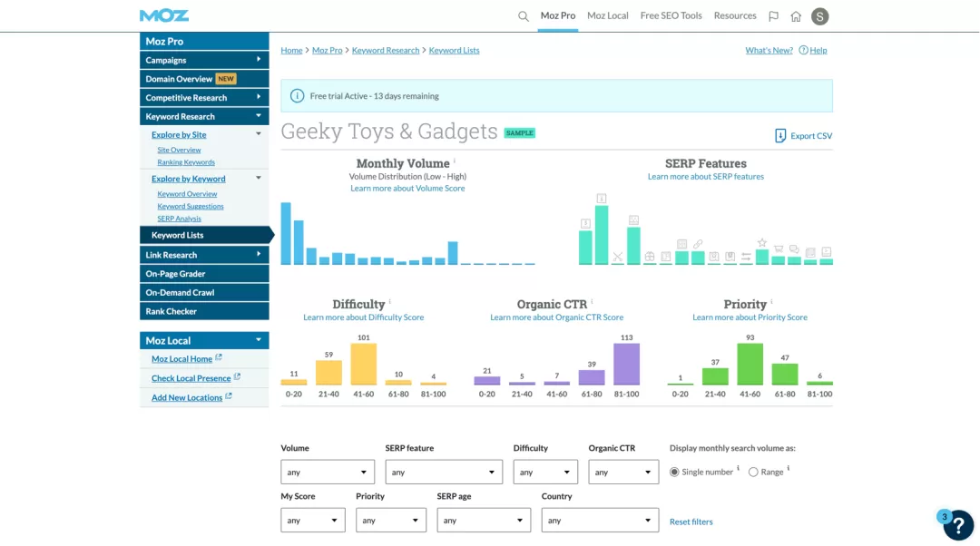980x546 pixels.
Task: Select the swap arrows SERP feature icon
Action: point(746,257)
